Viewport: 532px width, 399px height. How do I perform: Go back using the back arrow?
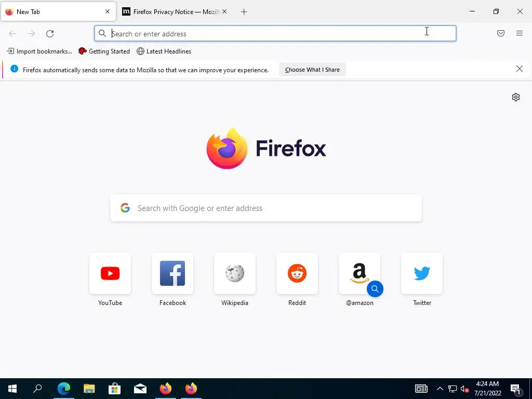point(12,34)
